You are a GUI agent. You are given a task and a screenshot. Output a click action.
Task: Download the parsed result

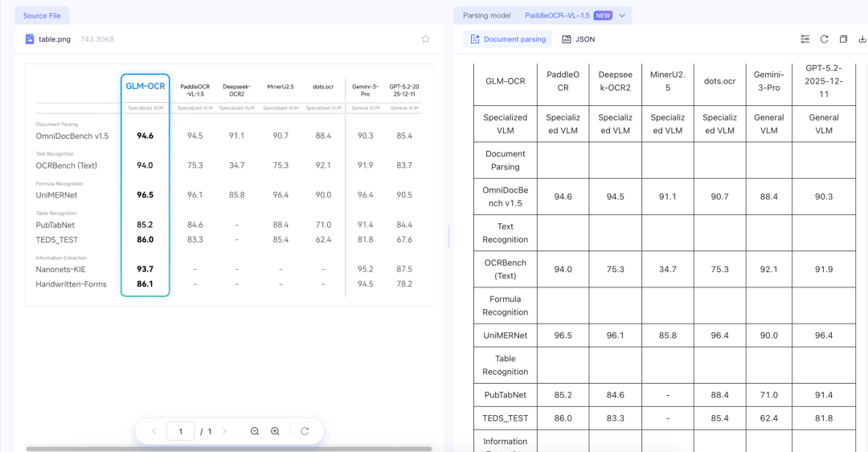[x=862, y=39]
